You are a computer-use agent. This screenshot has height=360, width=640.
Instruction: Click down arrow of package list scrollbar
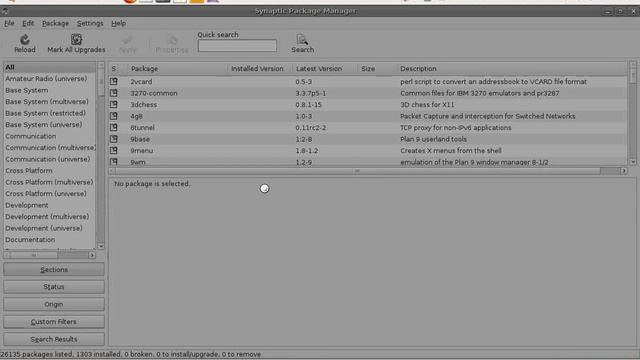point(633,162)
